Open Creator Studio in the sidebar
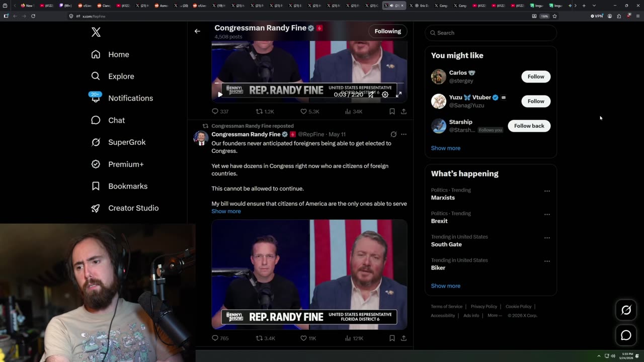 pos(124,208)
